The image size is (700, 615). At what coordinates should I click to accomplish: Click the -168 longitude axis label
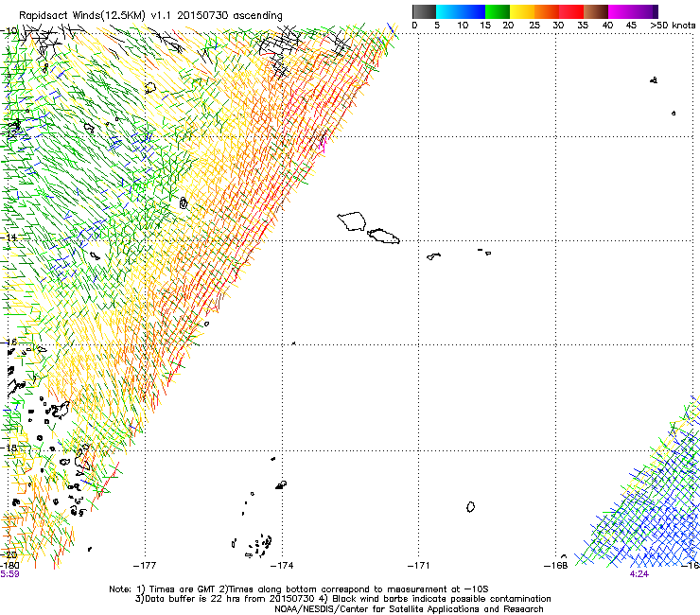(556, 566)
